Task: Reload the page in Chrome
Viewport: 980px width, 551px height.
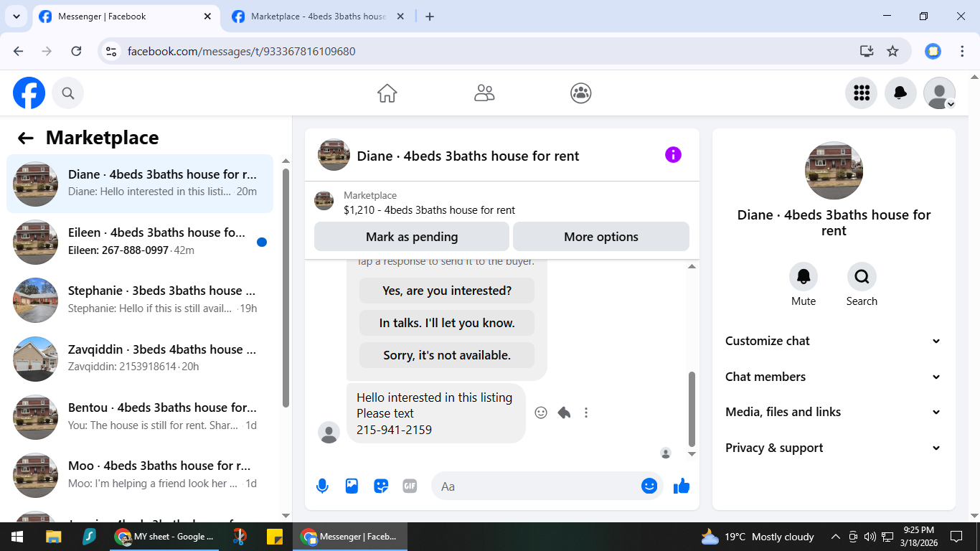Action: pyautogui.click(x=76, y=51)
